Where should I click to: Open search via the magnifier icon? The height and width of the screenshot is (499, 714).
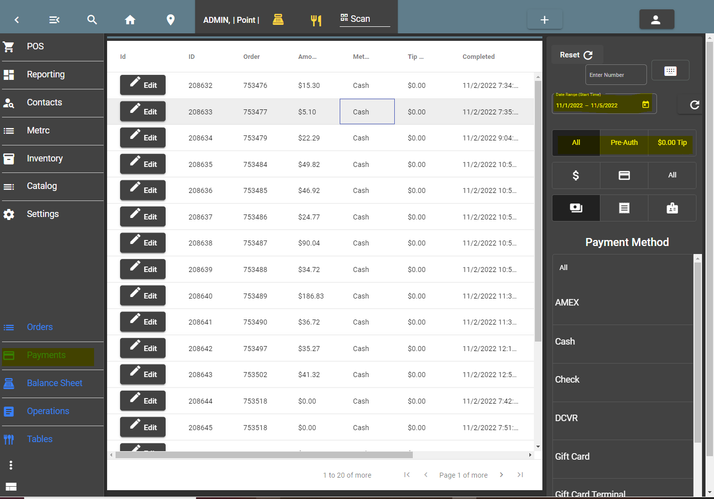[92, 20]
